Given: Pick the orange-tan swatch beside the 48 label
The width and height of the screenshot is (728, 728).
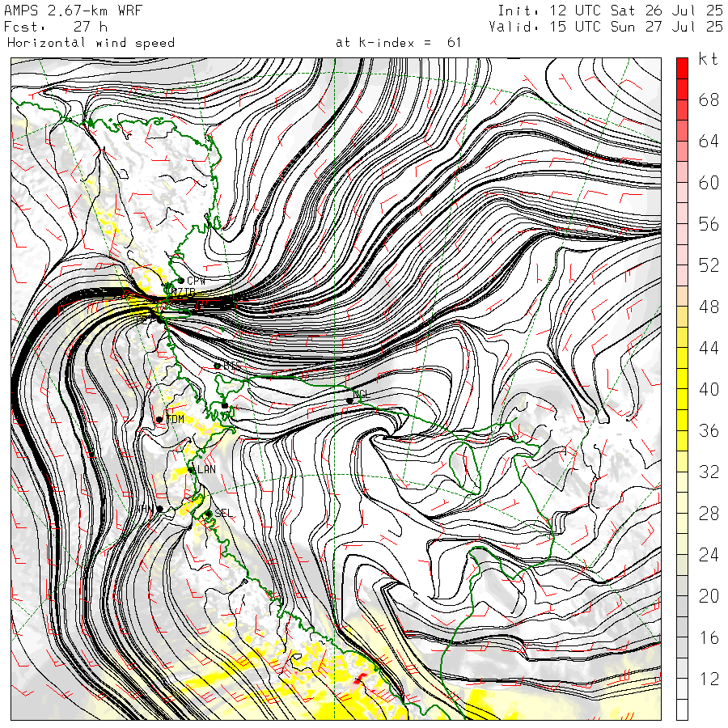Looking at the screenshot, I should [682, 296].
